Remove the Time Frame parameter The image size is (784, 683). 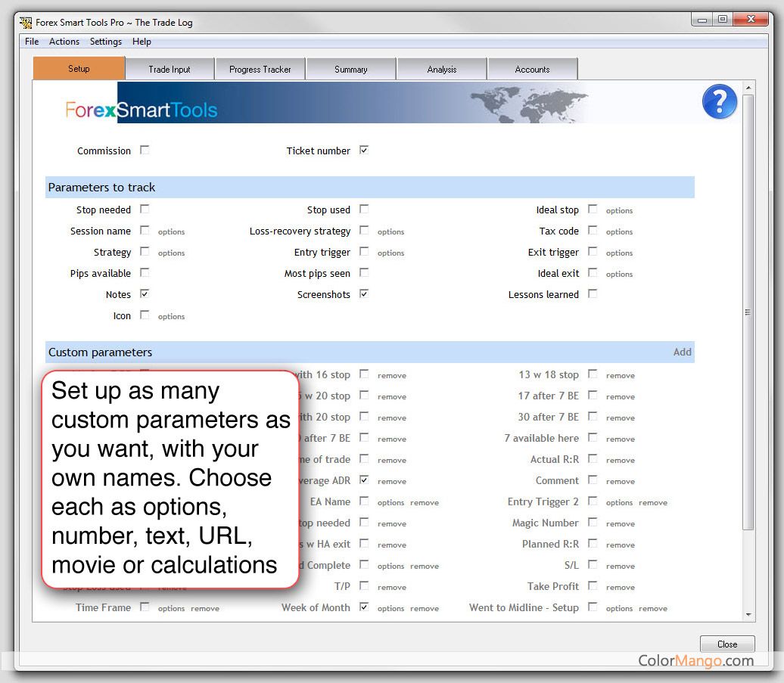(x=205, y=609)
